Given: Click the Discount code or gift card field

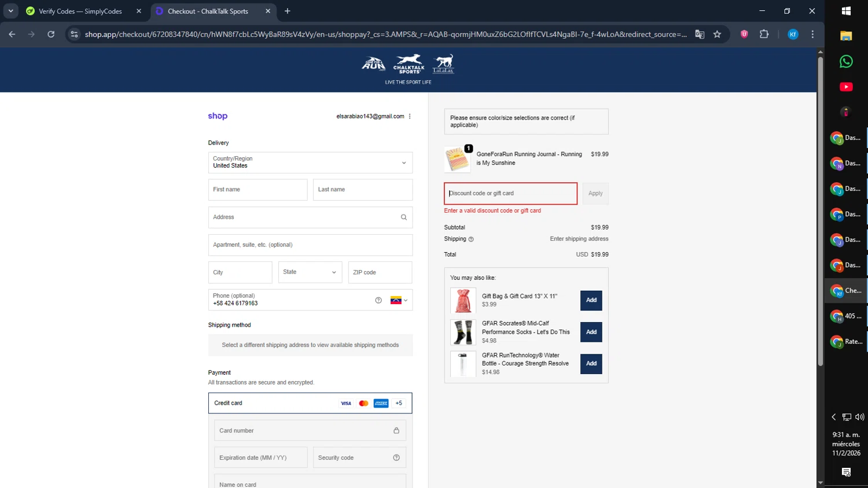Looking at the screenshot, I should coord(510,194).
